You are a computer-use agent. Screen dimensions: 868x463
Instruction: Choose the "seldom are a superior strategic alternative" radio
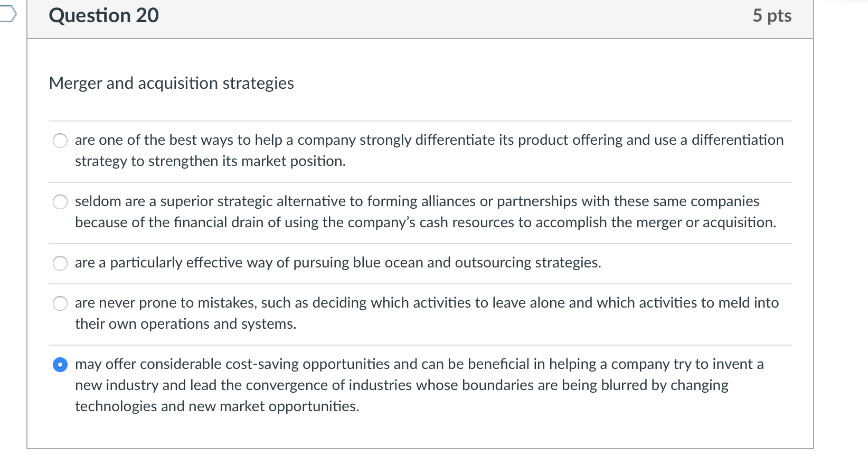(x=60, y=201)
